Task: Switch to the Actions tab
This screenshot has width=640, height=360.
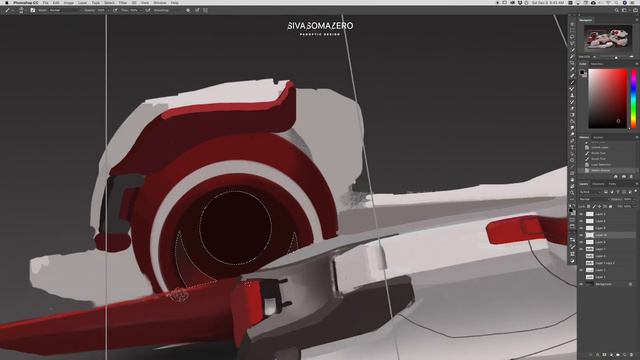Action: pos(598,137)
